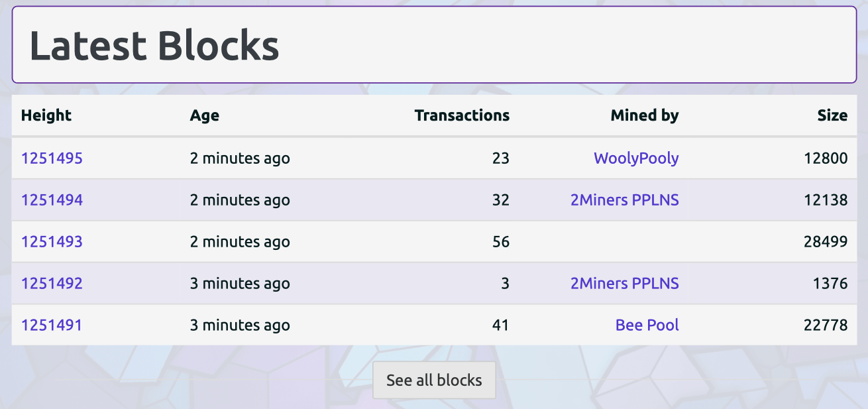Viewport: 868px width, 409px height.
Task: Click the Transactions column header
Action: [462, 115]
